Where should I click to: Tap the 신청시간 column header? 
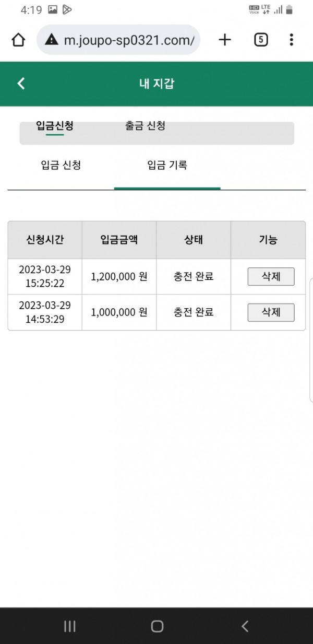click(45, 240)
